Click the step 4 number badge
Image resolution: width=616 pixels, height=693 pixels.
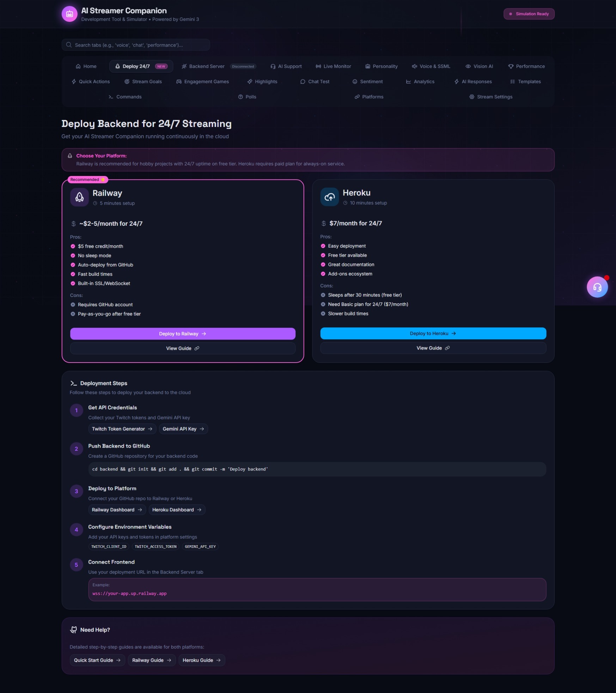(76, 529)
